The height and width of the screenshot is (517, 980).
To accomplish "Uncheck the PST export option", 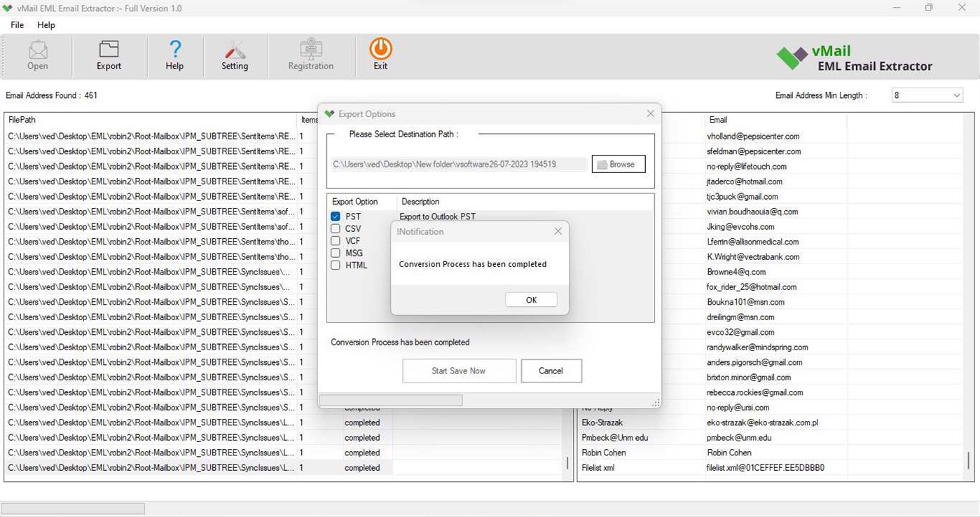I will point(335,216).
